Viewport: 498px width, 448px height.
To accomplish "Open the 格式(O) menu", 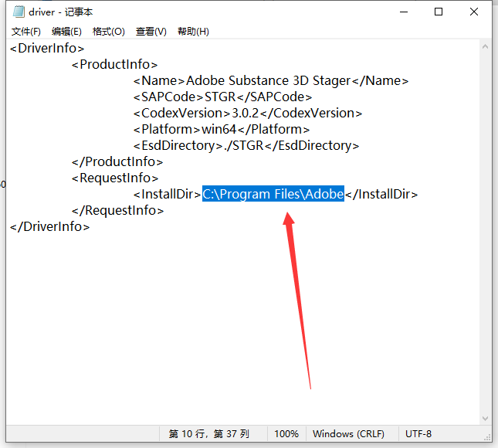I will click(x=108, y=32).
